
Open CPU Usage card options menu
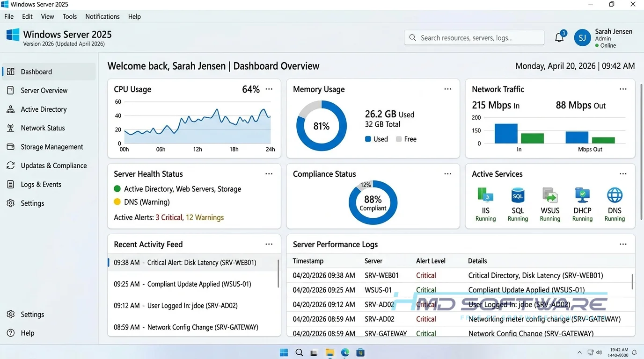(x=269, y=89)
